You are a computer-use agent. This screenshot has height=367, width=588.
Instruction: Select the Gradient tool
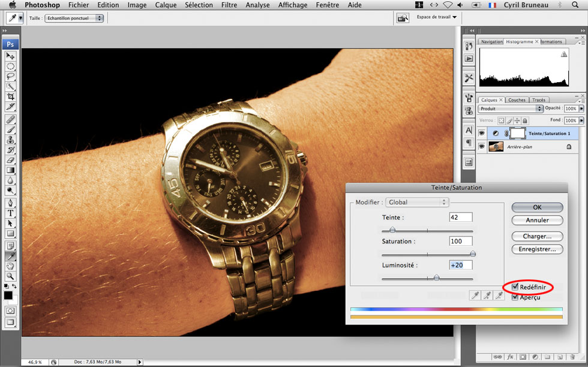11,170
